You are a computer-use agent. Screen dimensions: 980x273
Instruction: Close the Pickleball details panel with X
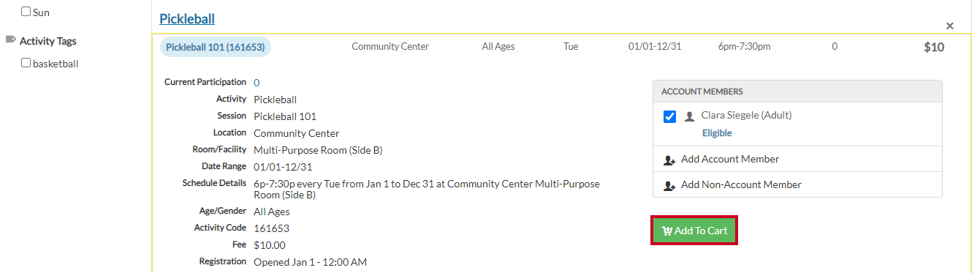point(950,26)
